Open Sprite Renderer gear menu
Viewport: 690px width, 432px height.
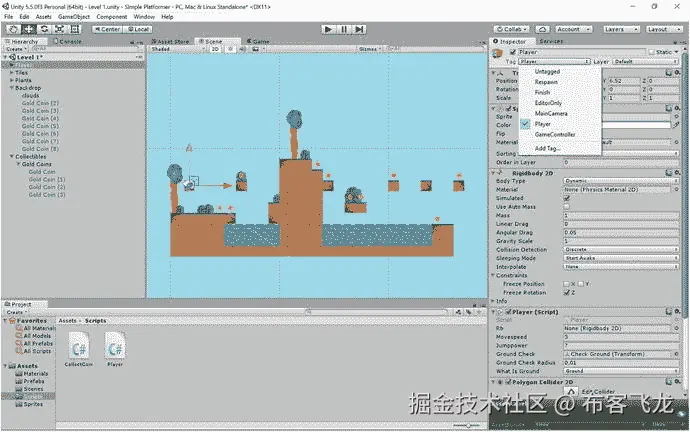[677, 108]
